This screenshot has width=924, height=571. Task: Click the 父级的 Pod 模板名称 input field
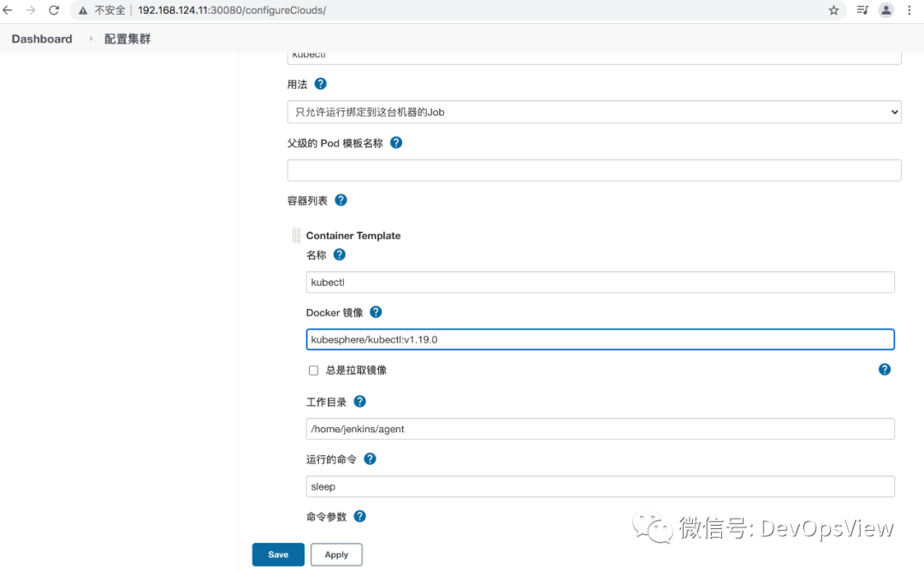click(594, 170)
